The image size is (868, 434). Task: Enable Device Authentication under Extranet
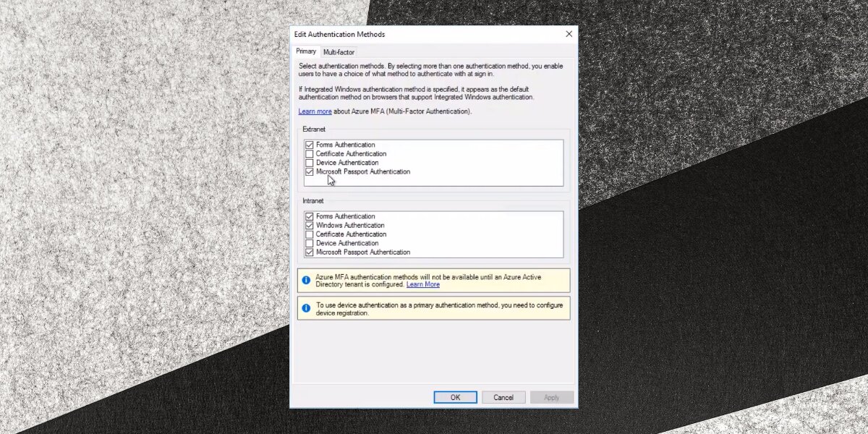tap(310, 163)
